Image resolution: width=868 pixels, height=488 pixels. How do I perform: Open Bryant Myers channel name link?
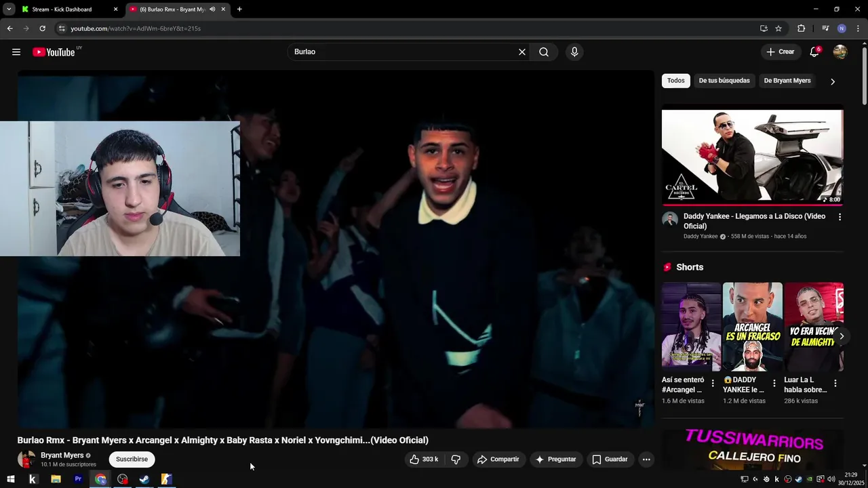[x=62, y=455]
